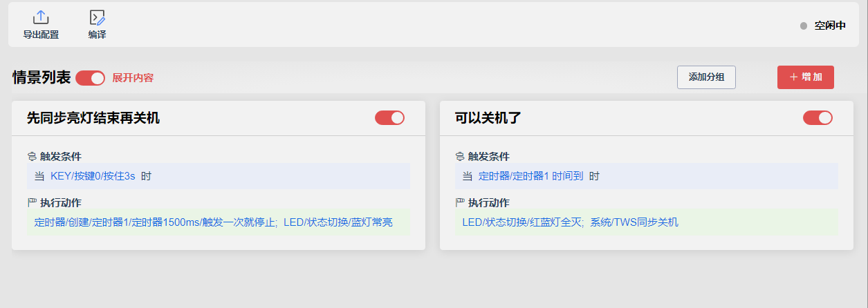Open trigger condition KEY/按键0/按住3s

[x=93, y=176]
